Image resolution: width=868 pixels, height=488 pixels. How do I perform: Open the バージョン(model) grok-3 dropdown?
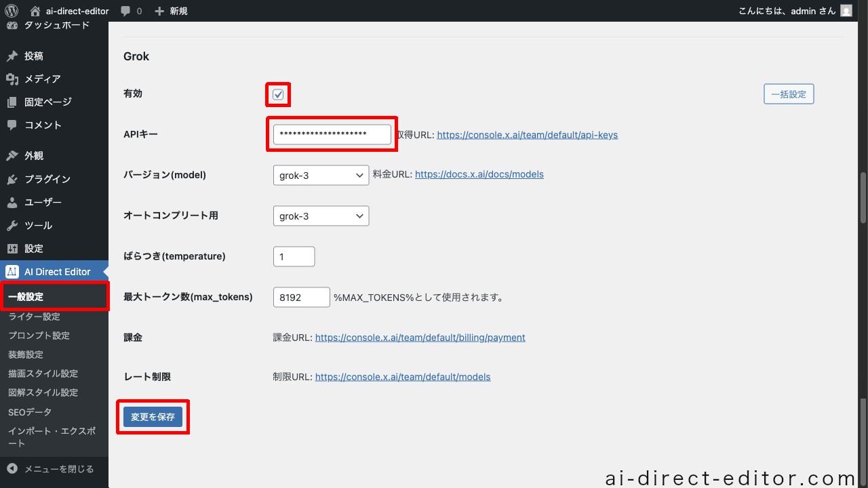pyautogui.click(x=321, y=175)
